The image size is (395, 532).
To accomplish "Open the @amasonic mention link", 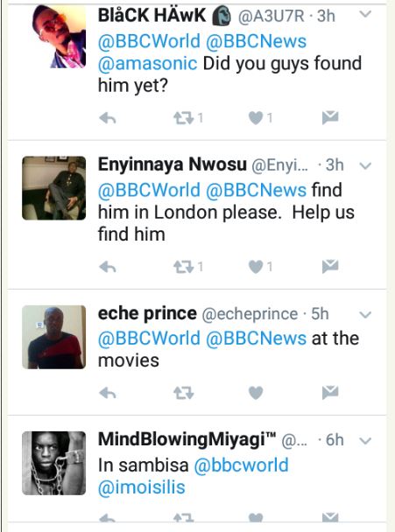I will pos(147,64).
